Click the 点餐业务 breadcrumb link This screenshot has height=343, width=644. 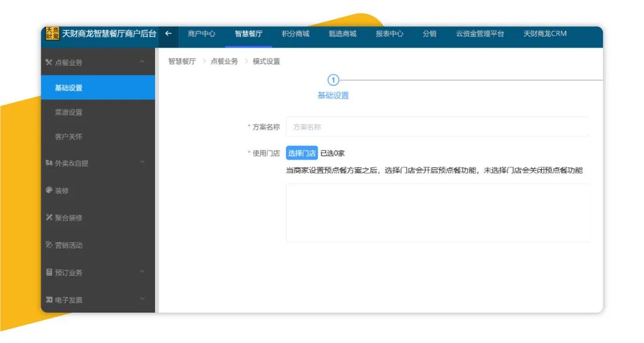pos(224,61)
